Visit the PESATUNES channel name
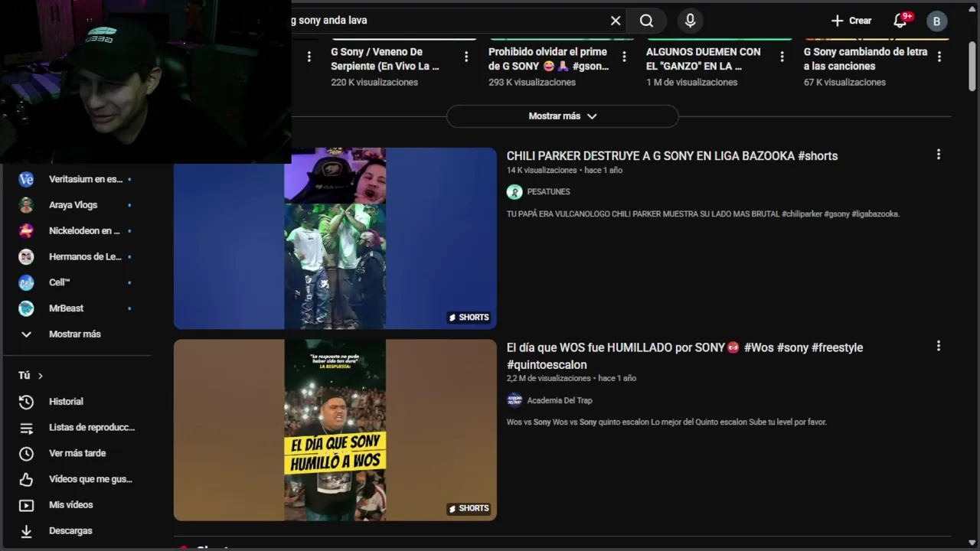Viewport: 980px width, 551px height. tap(548, 192)
